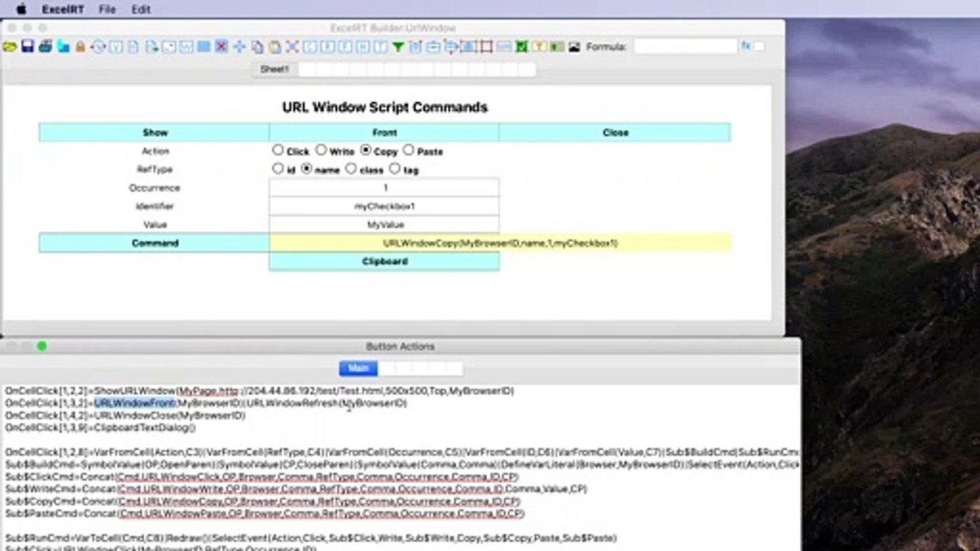The width and height of the screenshot is (980, 551).
Task: Click the Clipboard button cell
Action: pos(384,261)
